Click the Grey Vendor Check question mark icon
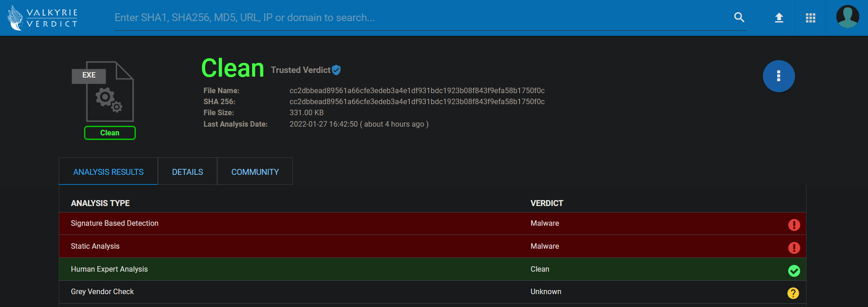 (x=793, y=293)
